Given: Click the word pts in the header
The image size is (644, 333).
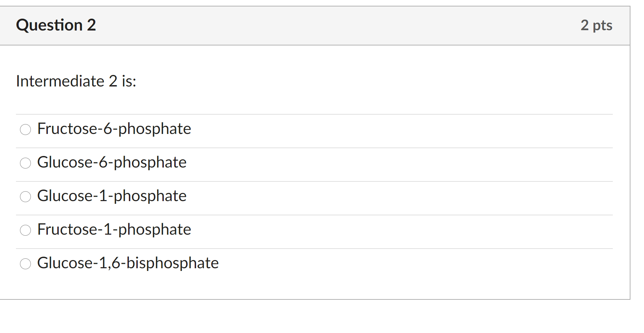Looking at the screenshot, I should click(x=603, y=26).
